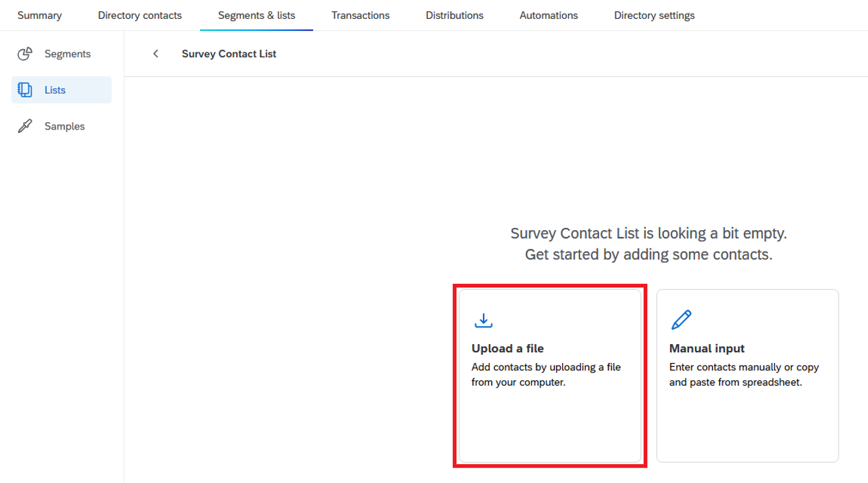Viewport: 868px width, 483px height.
Task: Click the pencil icon for Manual input
Action: [x=681, y=321]
